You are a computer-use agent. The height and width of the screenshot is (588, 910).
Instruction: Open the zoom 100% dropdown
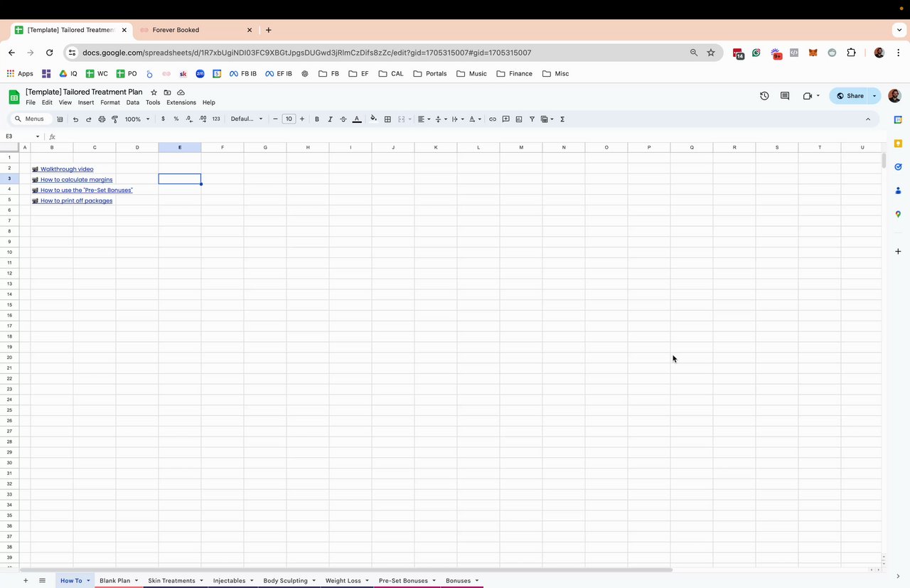click(137, 119)
